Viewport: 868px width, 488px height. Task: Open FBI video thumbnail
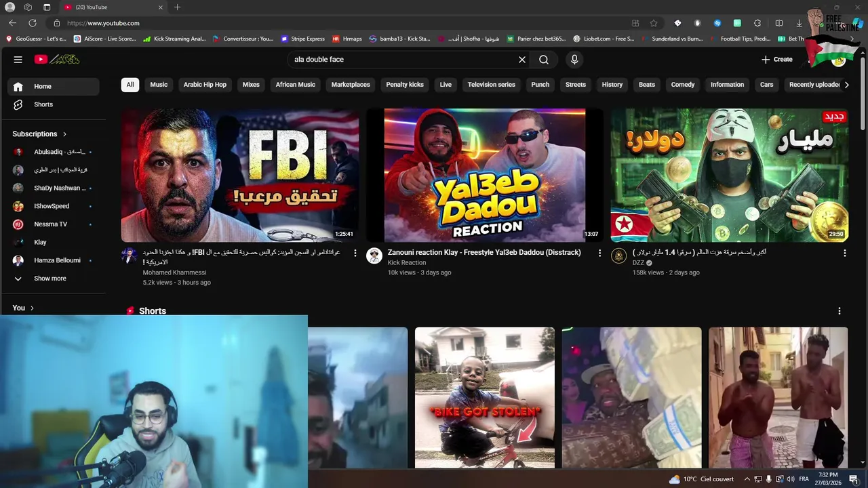tap(241, 176)
